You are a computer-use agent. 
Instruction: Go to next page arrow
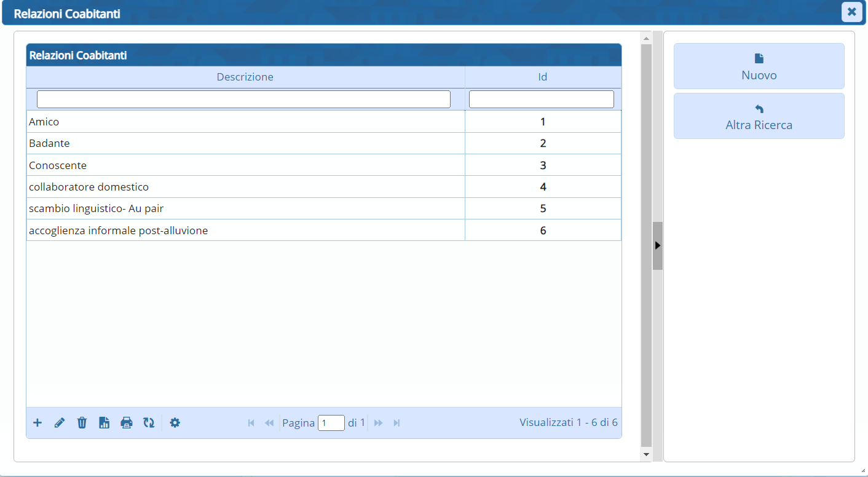pos(379,423)
